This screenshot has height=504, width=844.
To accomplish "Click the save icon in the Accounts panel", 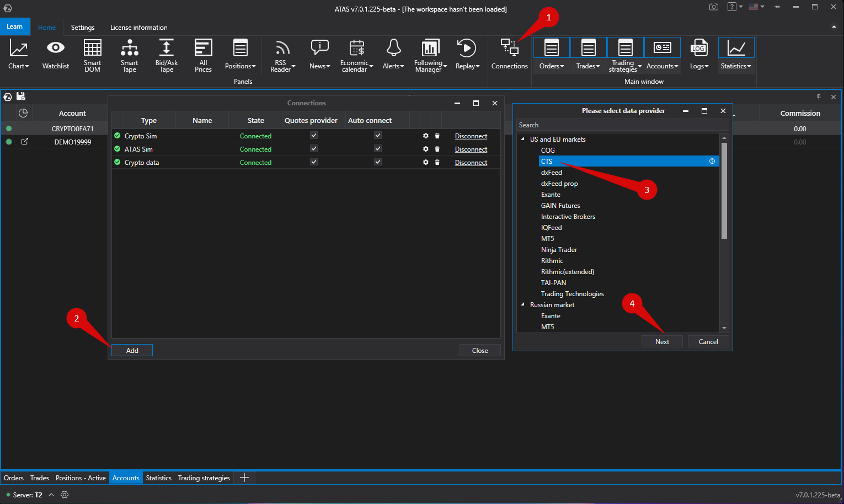I will click(21, 96).
